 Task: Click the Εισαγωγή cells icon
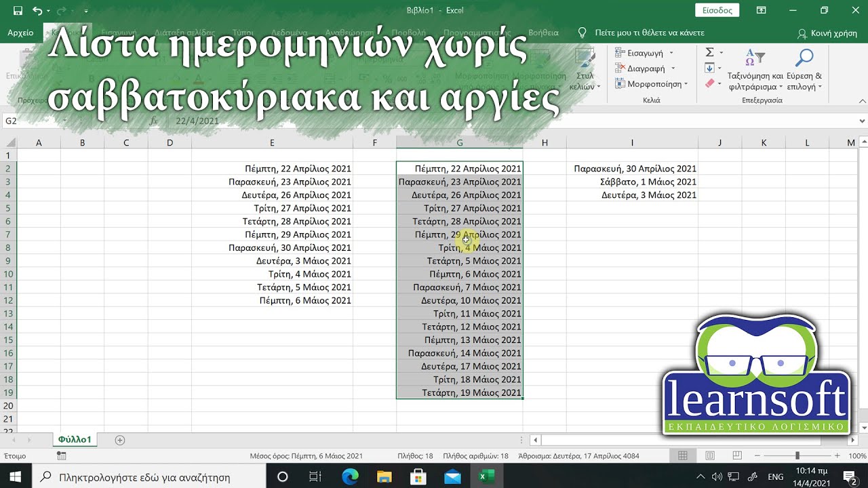[620, 53]
